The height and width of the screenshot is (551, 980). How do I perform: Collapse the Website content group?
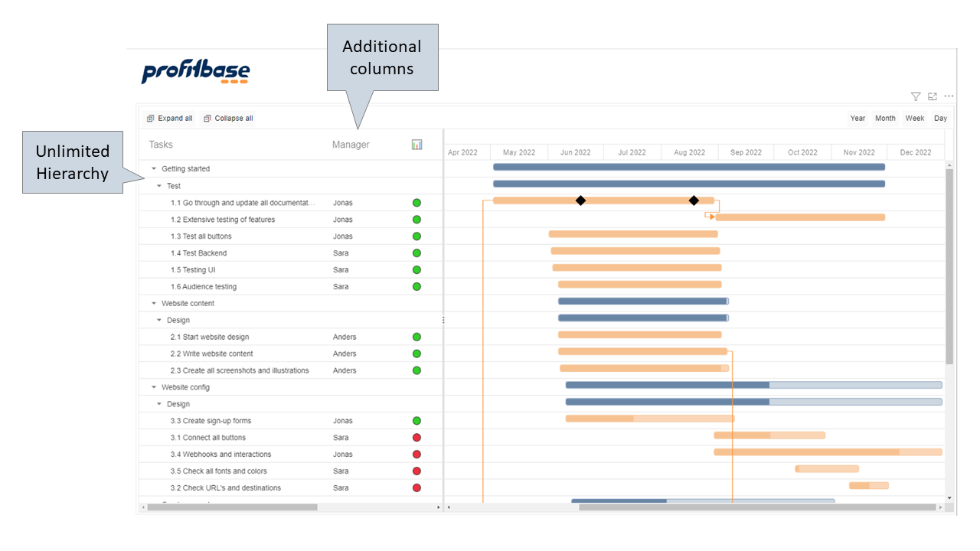tap(154, 304)
